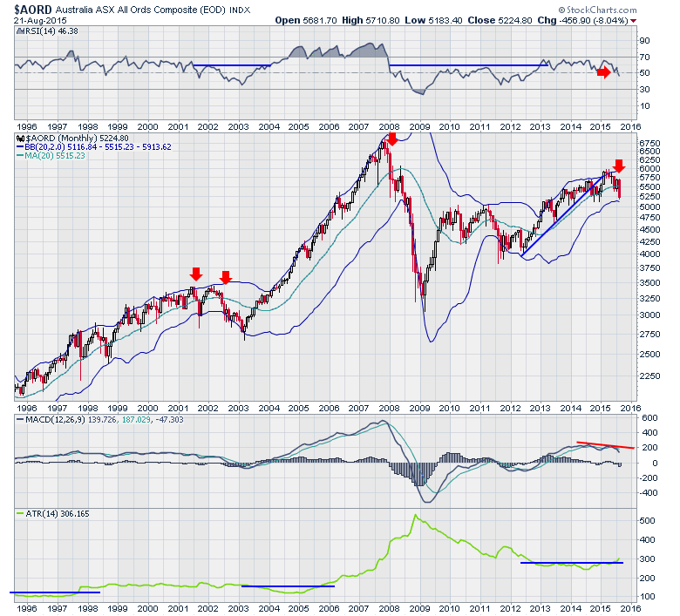
Task: Click the red down arrow above the 2015 price high
Action: point(619,166)
